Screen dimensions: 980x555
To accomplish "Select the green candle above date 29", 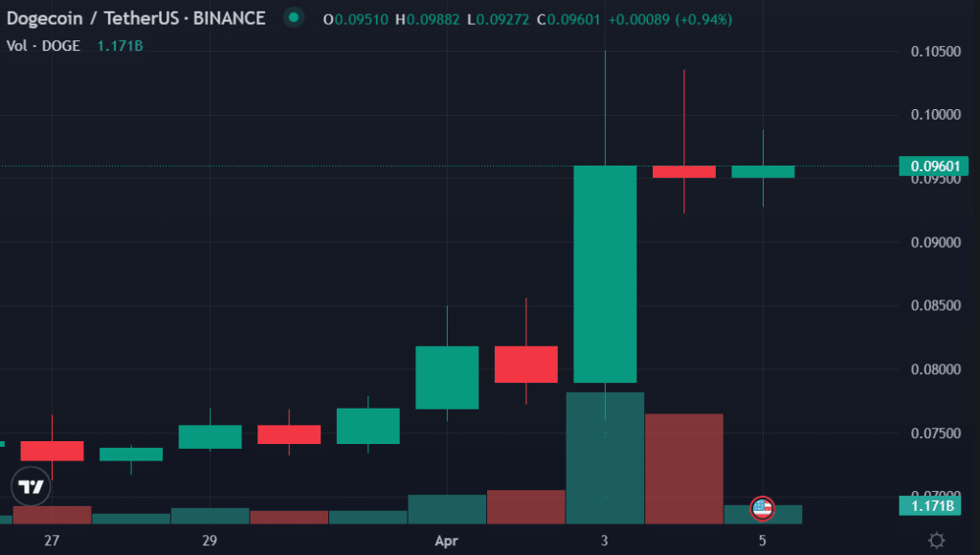I will pos(210,437).
